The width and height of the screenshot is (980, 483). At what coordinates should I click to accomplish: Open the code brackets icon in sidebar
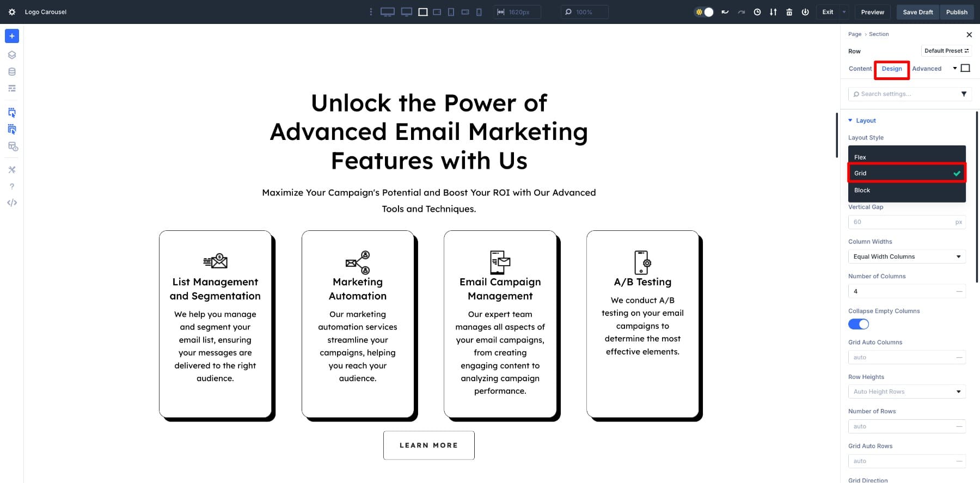click(x=12, y=203)
